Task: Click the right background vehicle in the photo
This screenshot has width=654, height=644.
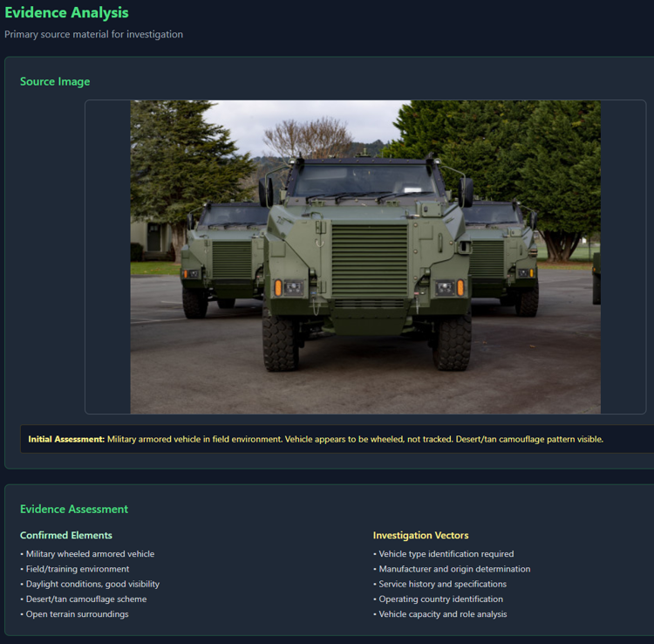Action: [506, 253]
